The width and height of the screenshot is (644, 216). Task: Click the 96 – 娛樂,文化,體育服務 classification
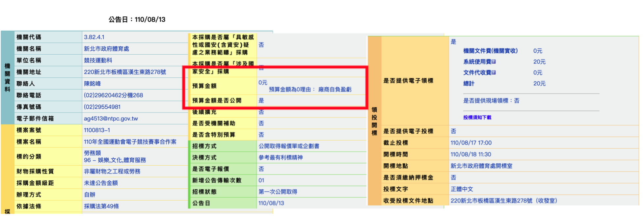(x=115, y=160)
